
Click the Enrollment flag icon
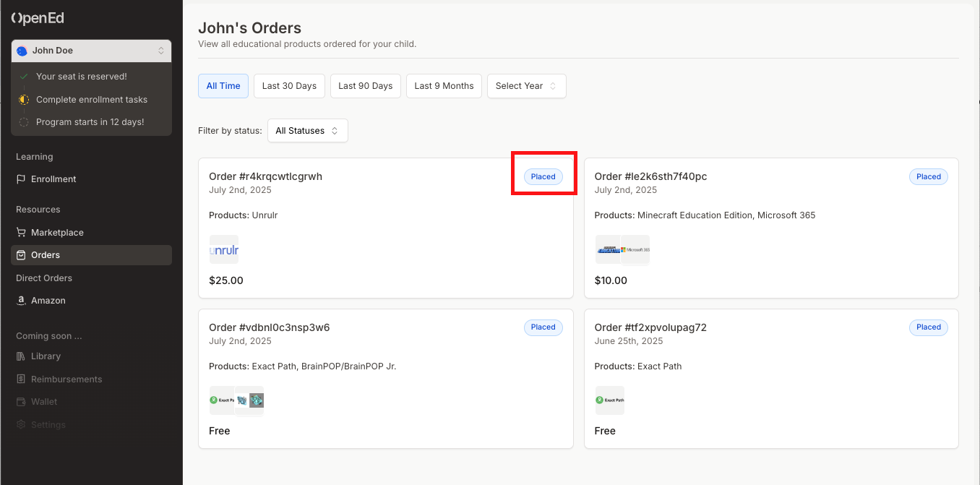click(x=21, y=179)
